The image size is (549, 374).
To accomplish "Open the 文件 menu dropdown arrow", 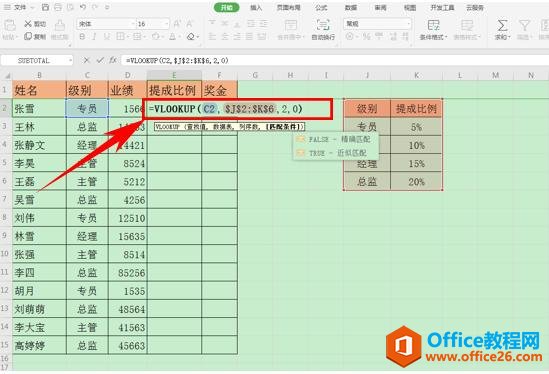I will tap(32, 7).
